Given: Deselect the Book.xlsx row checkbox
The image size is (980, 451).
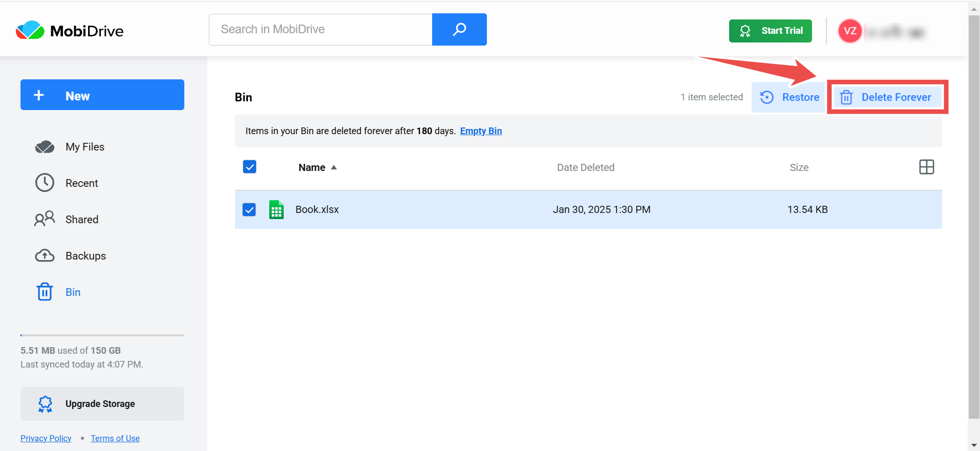Looking at the screenshot, I should 249,209.
